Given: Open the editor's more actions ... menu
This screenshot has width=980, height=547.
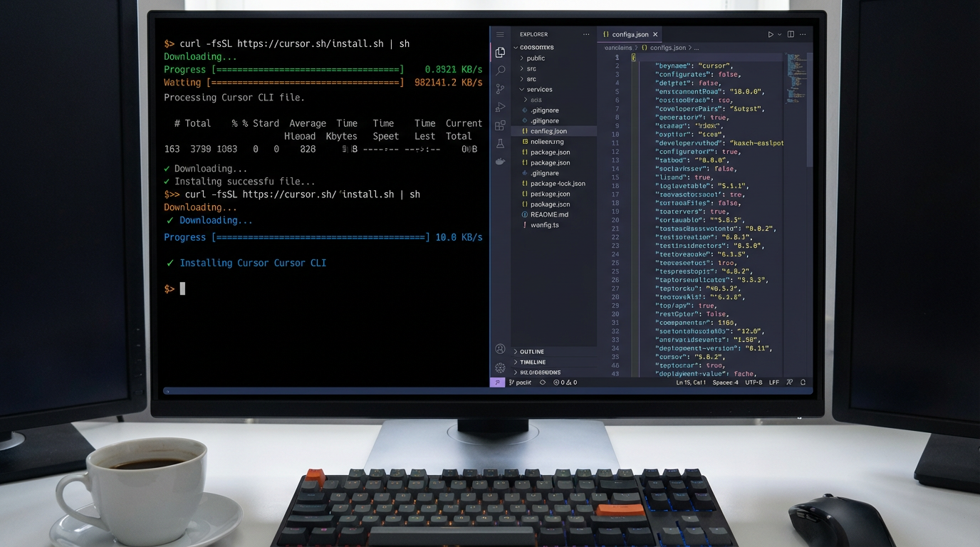Looking at the screenshot, I should pyautogui.click(x=803, y=33).
